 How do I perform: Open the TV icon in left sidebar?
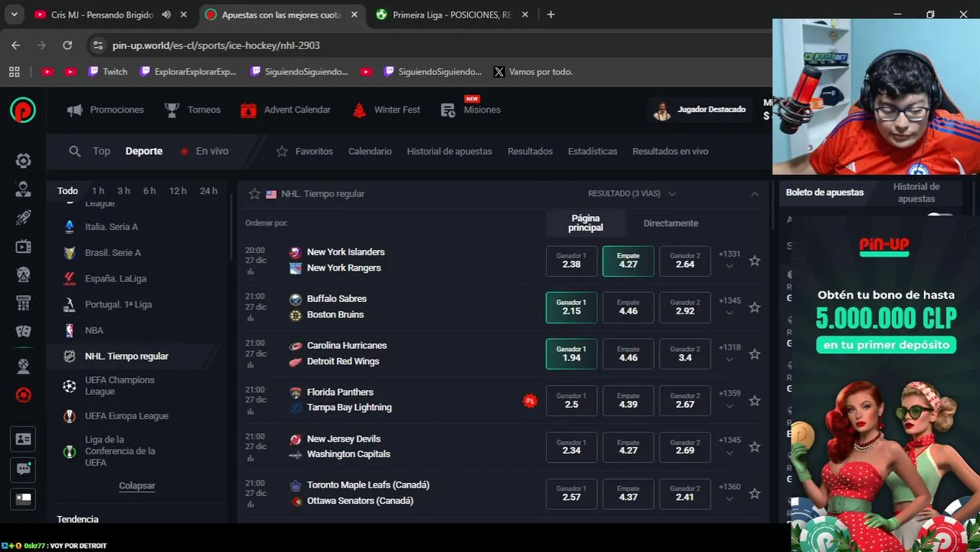(x=23, y=246)
